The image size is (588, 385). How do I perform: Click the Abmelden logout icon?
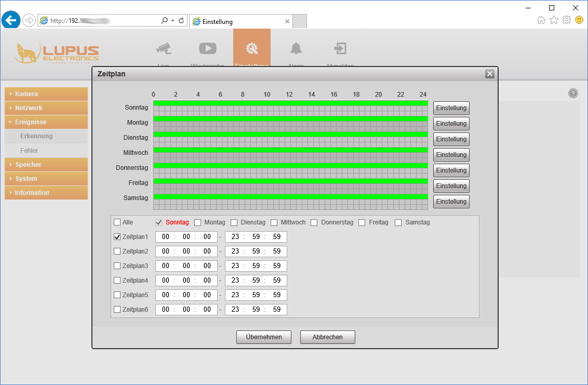tap(340, 49)
